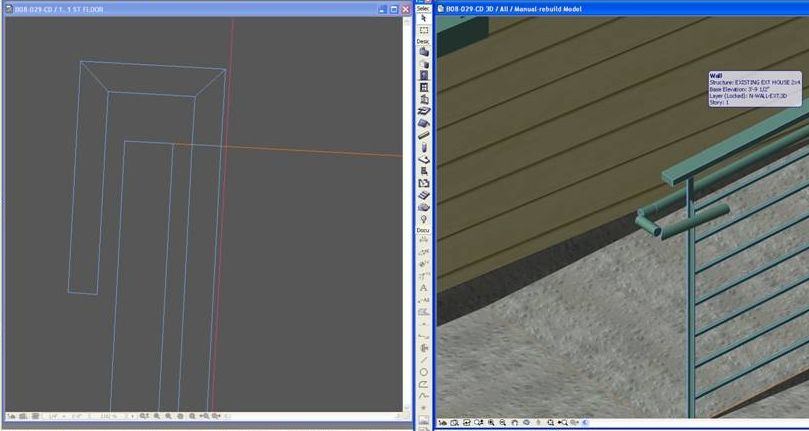
Task: Pick the Window tool with grid icon
Action: pyautogui.click(x=424, y=87)
